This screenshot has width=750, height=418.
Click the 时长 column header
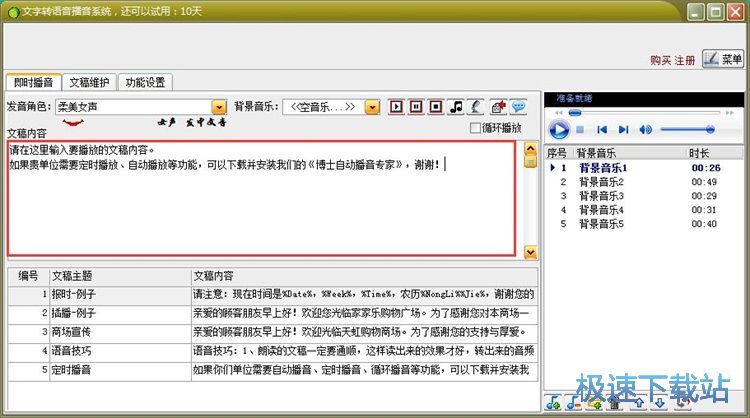coord(715,153)
